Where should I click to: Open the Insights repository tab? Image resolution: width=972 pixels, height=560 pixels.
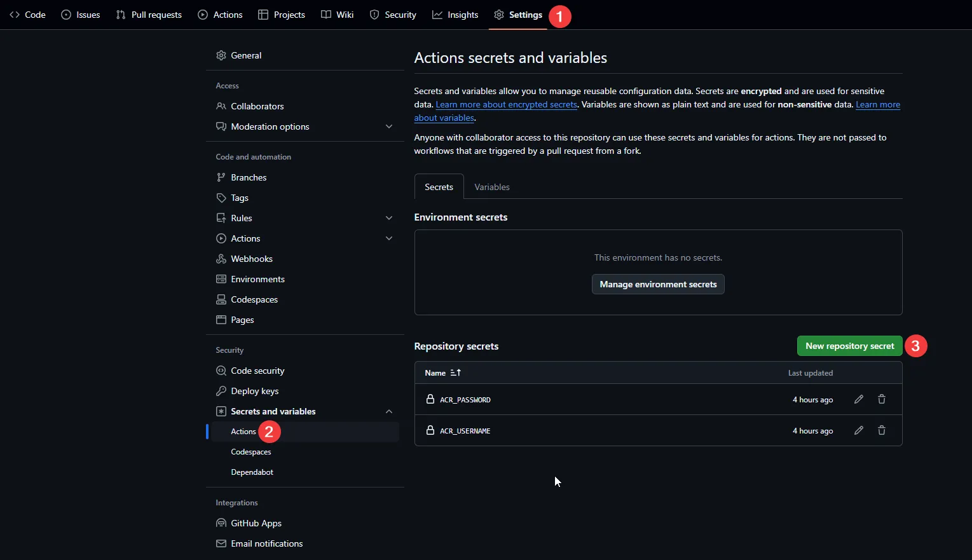pos(455,15)
